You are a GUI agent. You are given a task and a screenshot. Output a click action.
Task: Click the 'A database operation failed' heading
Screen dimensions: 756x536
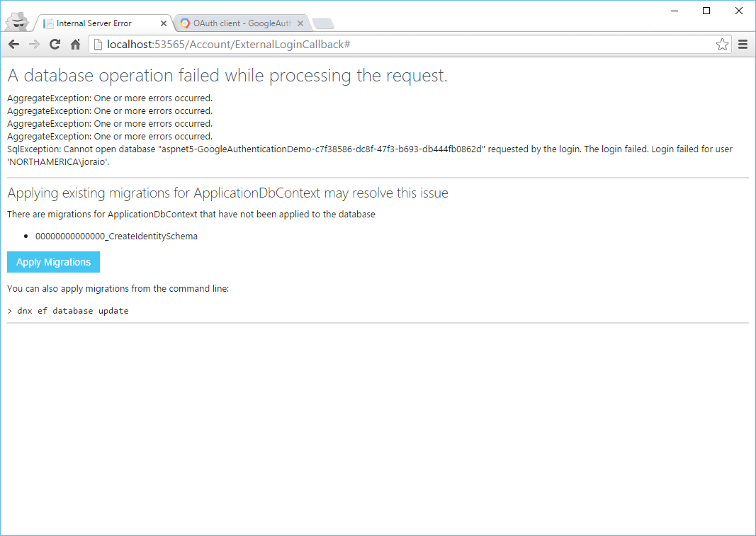click(x=227, y=75)
